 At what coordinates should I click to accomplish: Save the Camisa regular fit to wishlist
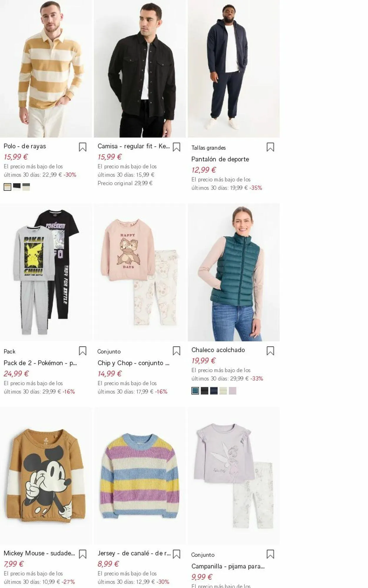(x=176, y=147)
